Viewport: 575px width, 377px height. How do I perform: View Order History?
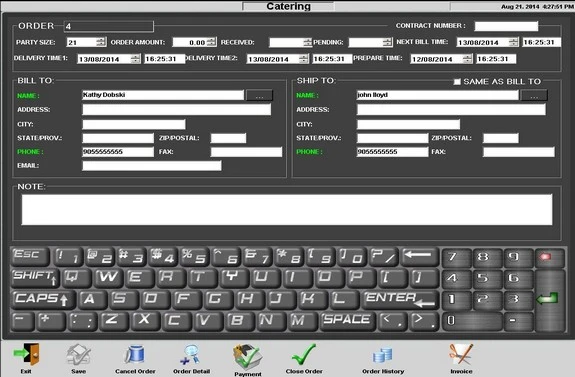click(383, 356)
